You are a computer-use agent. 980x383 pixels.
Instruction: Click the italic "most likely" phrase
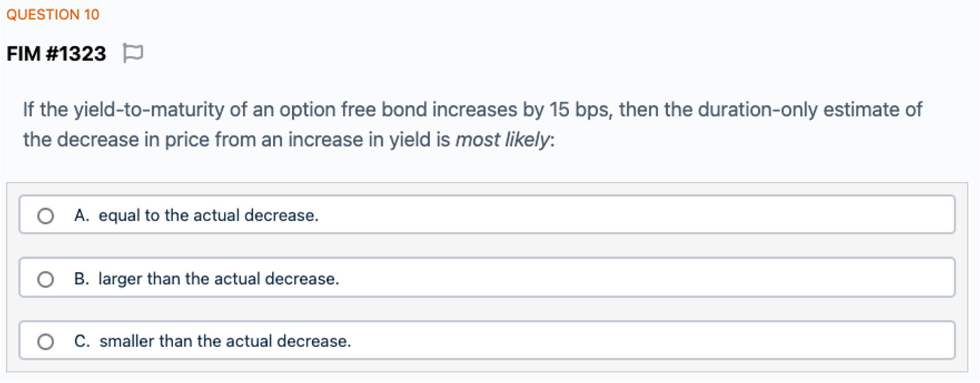tap(503, 140)
